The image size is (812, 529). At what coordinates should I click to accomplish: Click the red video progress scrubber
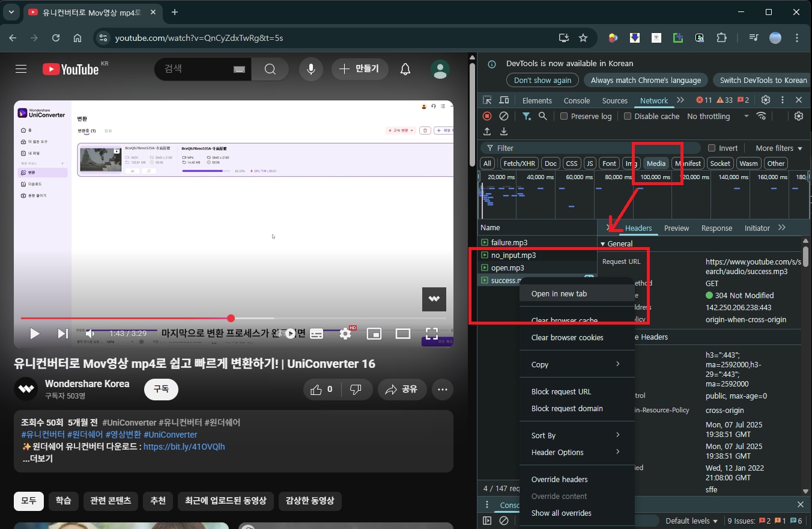231,318
